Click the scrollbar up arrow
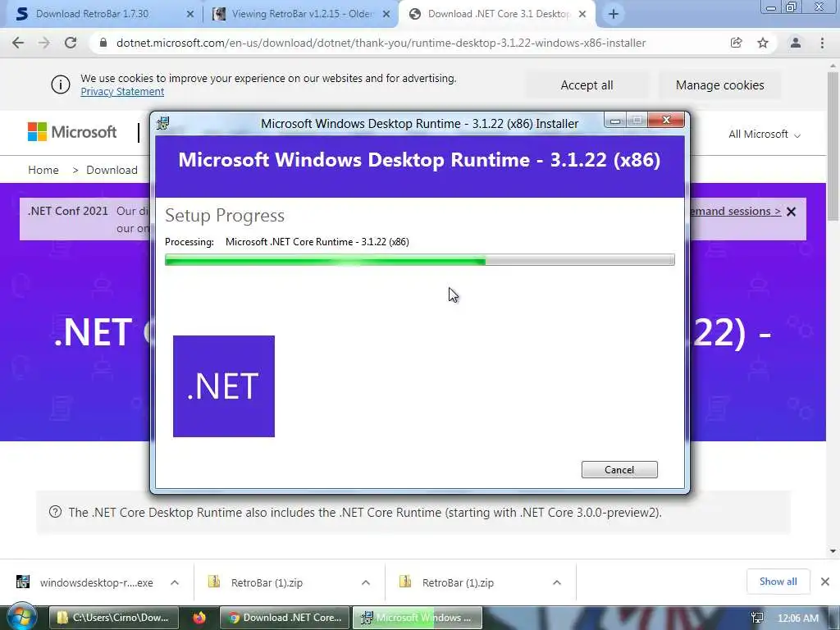This screenshot has height=630, width=840. pos(833,65)
